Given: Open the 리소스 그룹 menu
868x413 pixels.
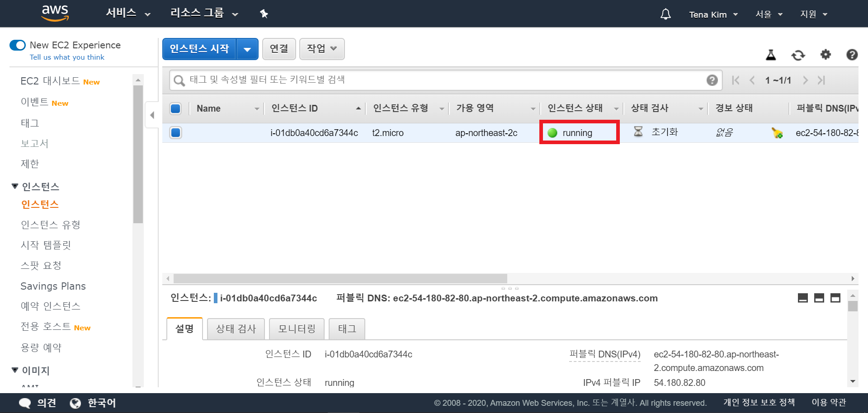Looking at the screenshot, I should (204, 13).
